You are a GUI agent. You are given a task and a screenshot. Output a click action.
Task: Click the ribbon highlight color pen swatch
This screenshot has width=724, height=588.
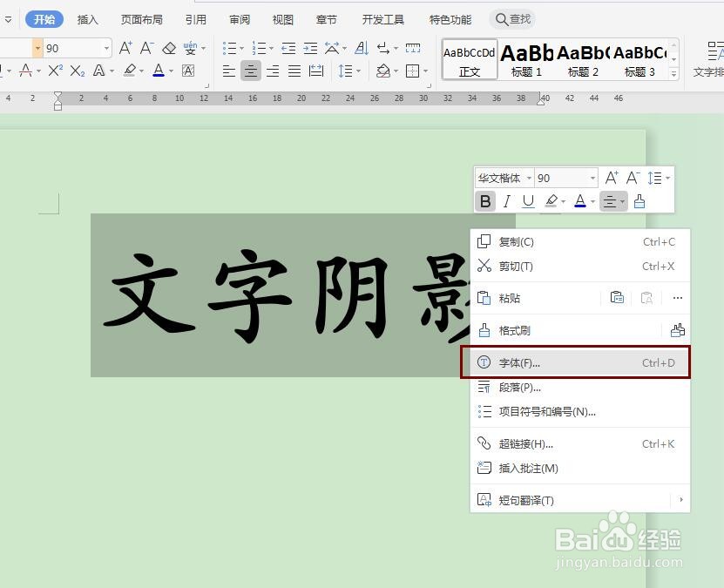click(130, 71)
